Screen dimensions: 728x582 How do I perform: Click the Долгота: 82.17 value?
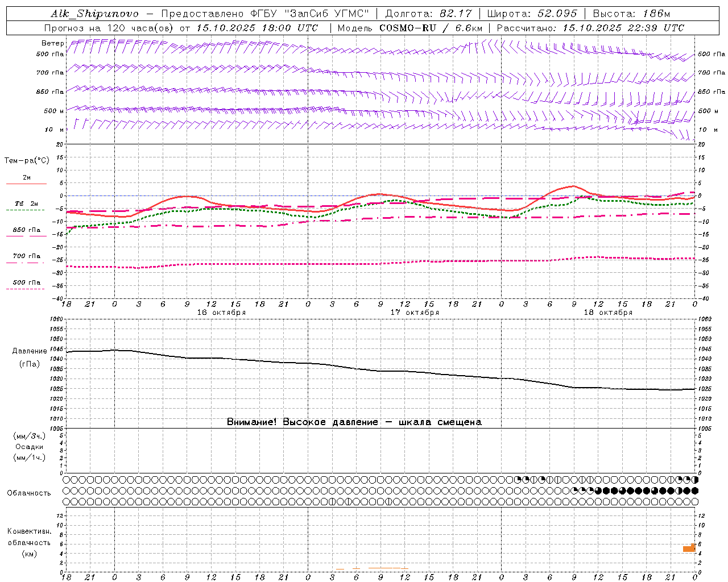[x=428, y=14]
